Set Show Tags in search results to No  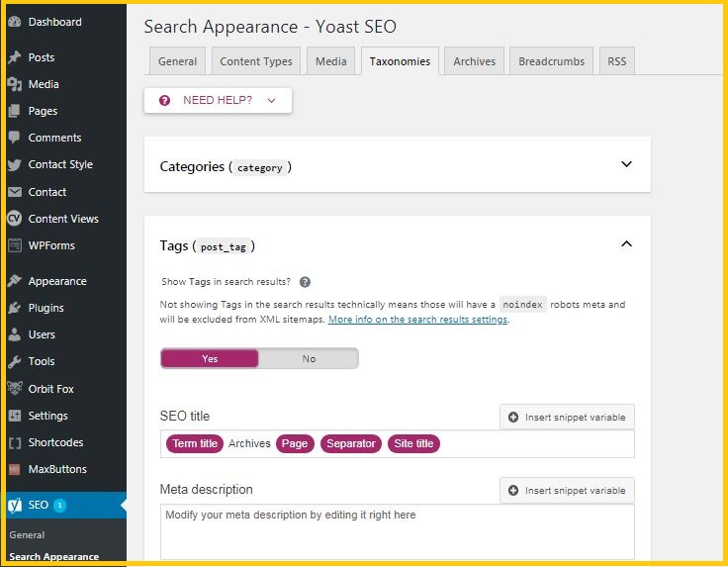[309, 358]
